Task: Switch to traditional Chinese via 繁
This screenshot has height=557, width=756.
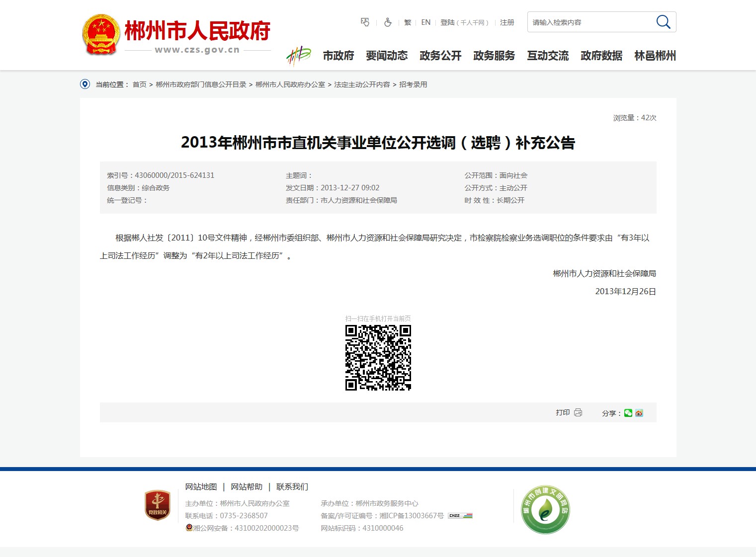Action: point(408,22)
